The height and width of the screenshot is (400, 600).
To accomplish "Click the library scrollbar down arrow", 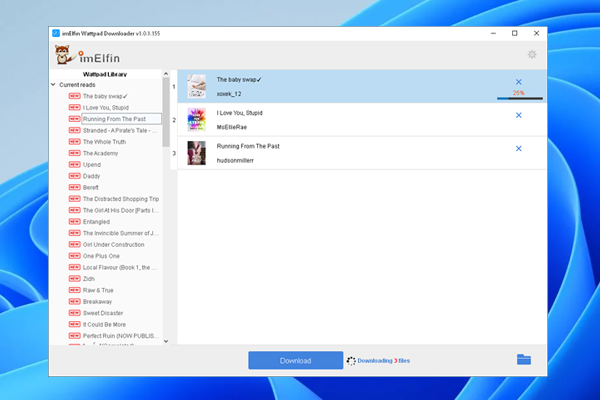I will pos(166,341).
